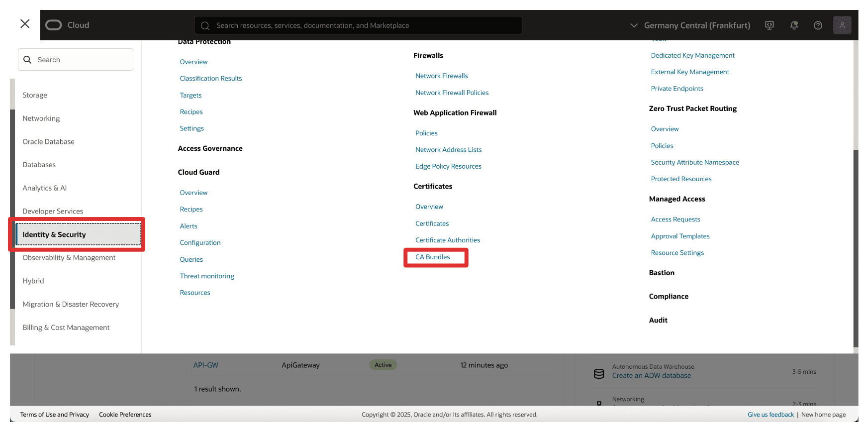Open Security Attribute Namespace link
The height and width of the screenshot is (432, 868).
(695, 162)
